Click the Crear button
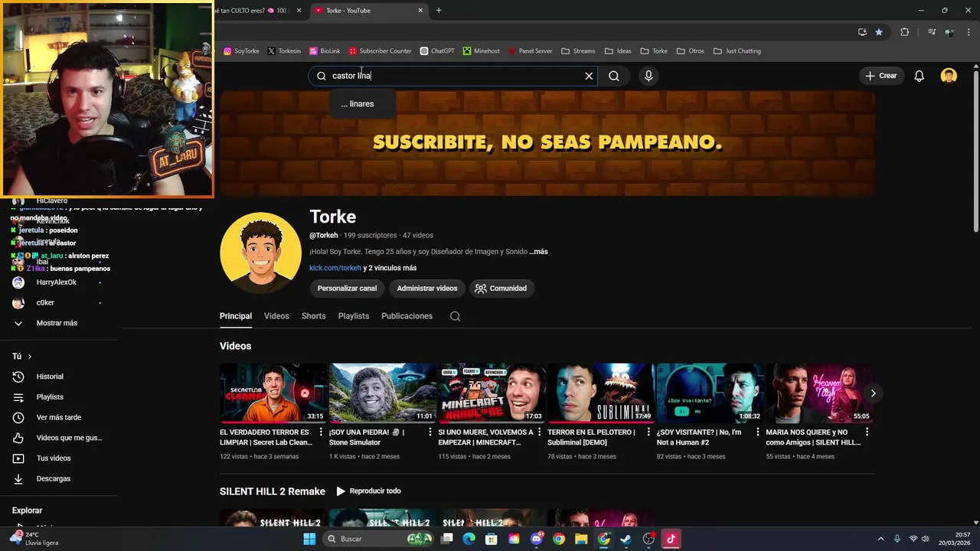This screenshot has height=551, width=980. [881, 76]
